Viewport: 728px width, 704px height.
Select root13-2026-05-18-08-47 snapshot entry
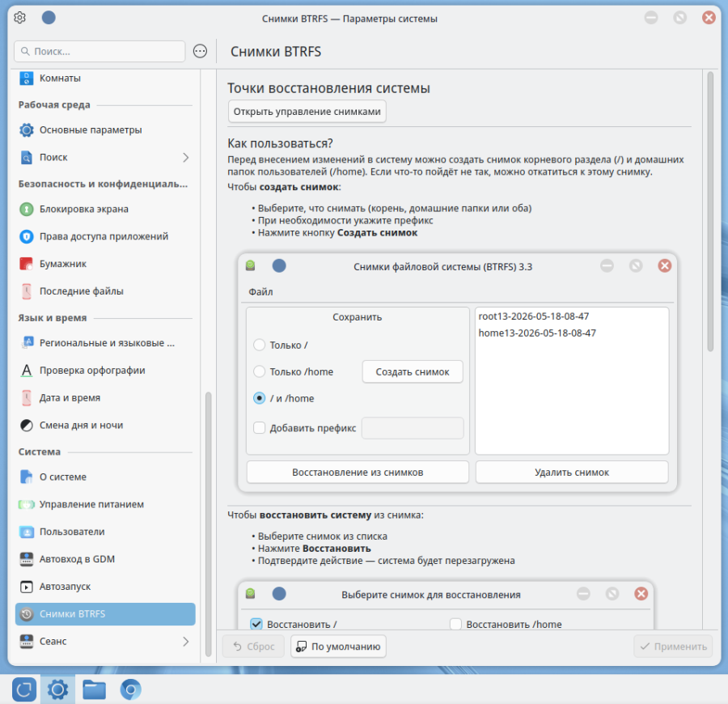(x=534, y=316)
